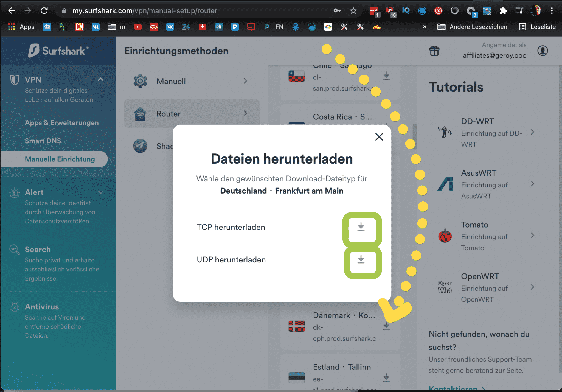Open the media control toolbar icon
Viewport: 562px width, 392px height.
pyautogui.click(x=519, y=11)
